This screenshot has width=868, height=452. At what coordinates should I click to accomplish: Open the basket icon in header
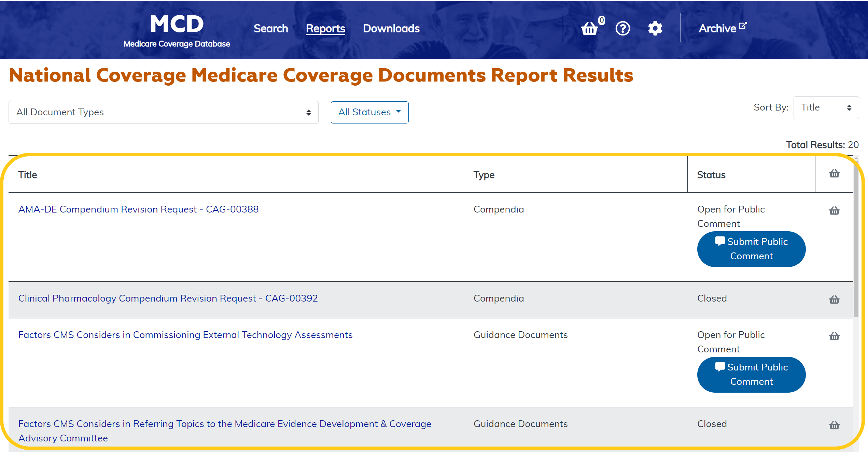pos(590,28)
